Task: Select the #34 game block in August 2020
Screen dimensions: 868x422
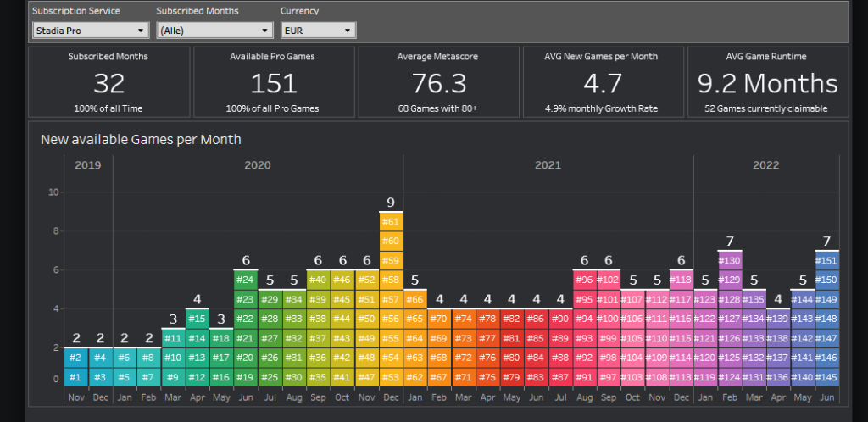Action: coord(293,299)
